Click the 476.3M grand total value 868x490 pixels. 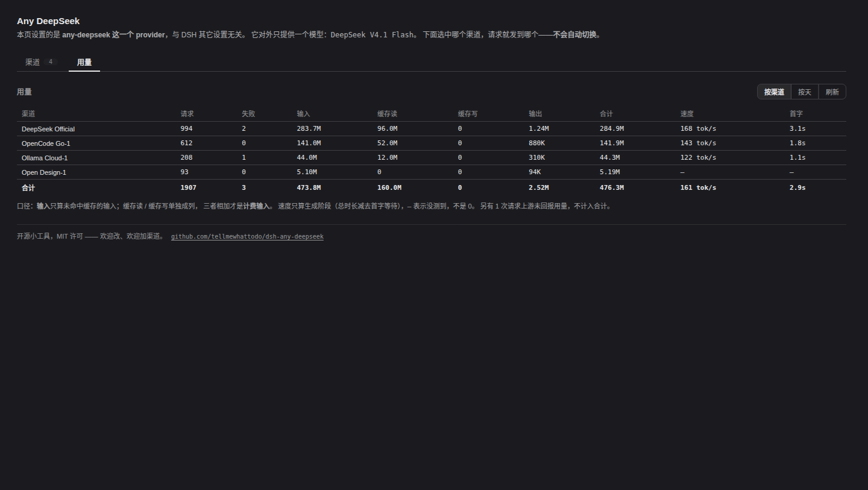(612, 187)
